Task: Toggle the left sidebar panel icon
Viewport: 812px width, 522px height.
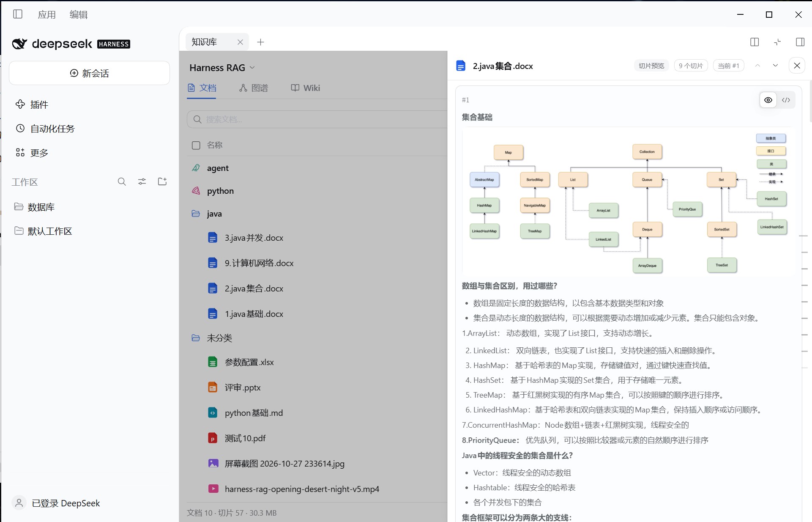Action: pyautogui.click(x=18, y=14)
